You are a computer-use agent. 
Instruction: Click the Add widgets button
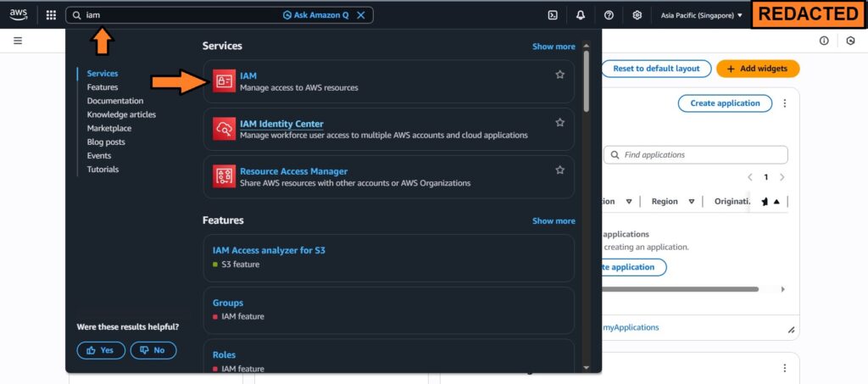(758, 69)
